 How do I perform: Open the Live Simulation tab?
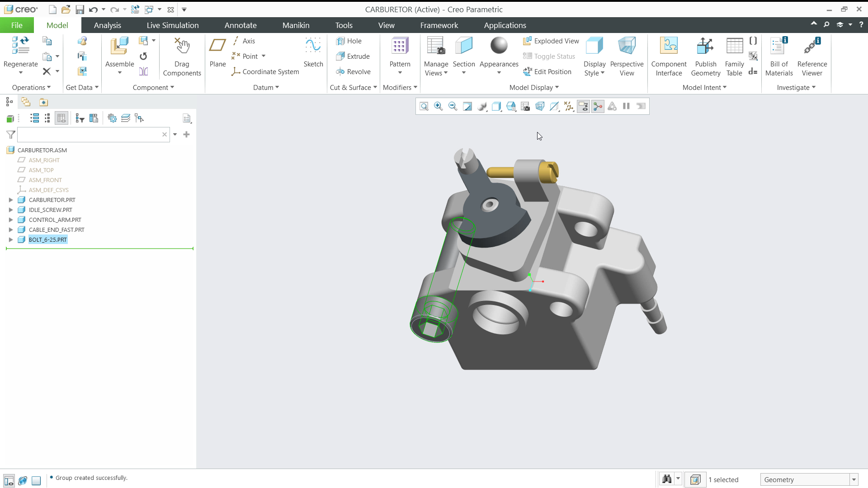click(173, 25)
